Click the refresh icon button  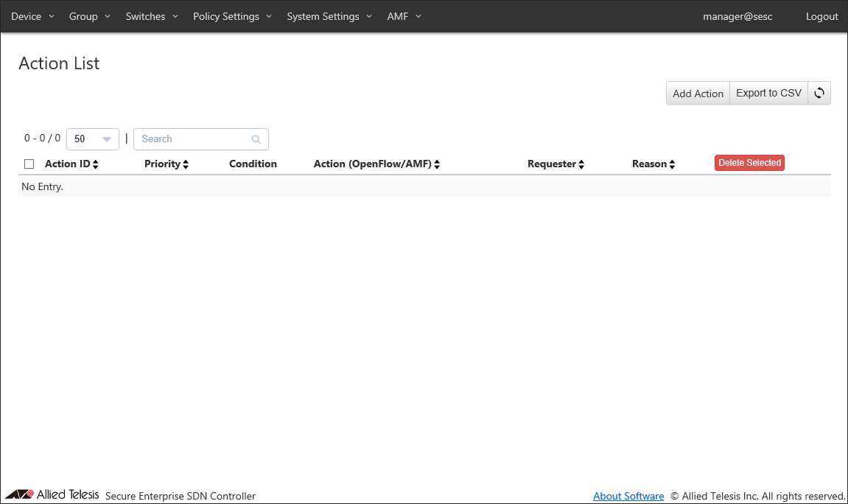coord(819,93)
